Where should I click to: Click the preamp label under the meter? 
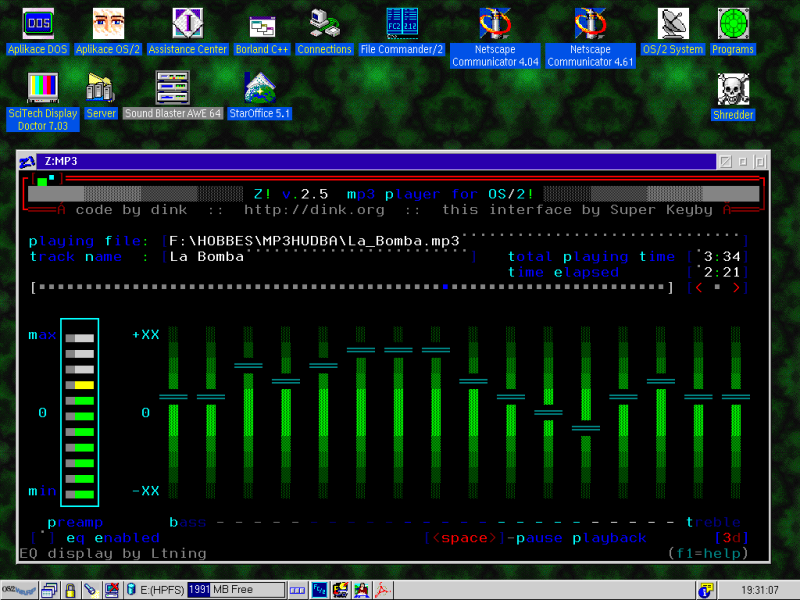point(75,522)
